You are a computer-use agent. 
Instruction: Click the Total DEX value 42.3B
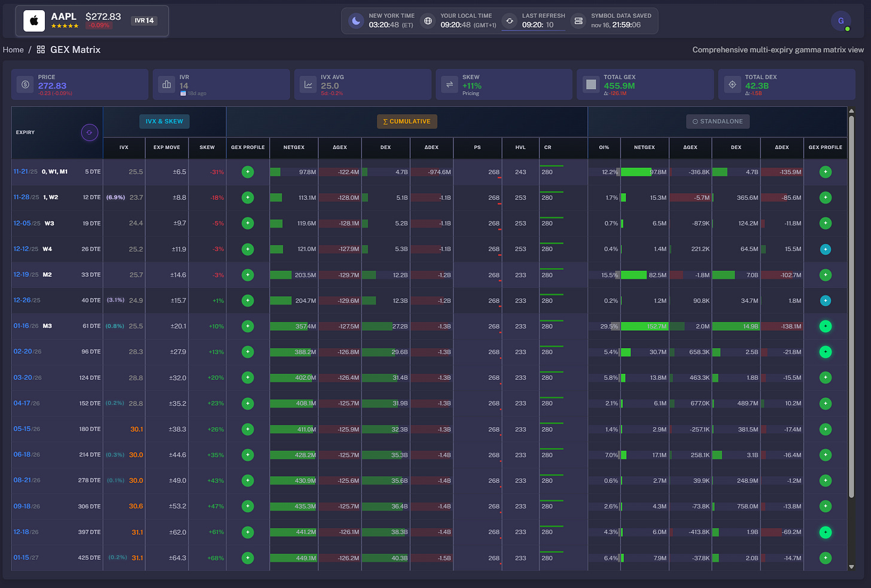[x=757, y=86]
